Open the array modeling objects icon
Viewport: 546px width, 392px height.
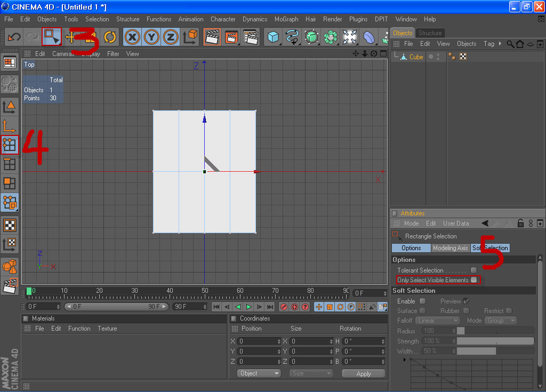[331, 37]
